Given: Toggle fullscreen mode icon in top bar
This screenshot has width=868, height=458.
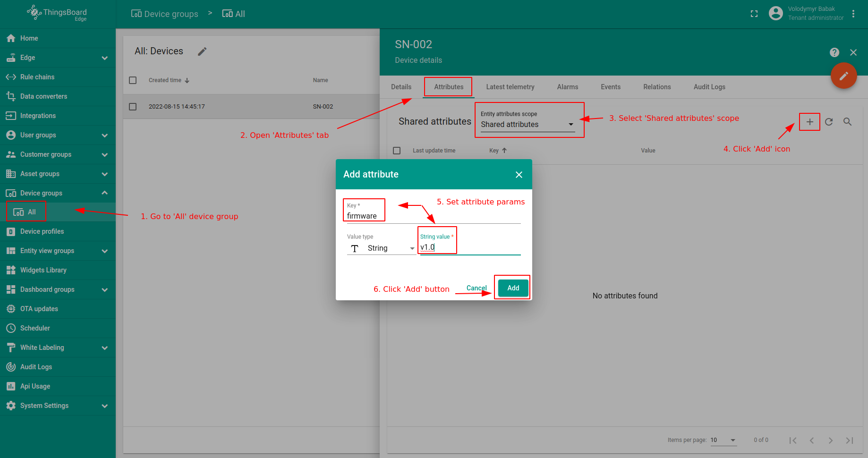Looking at the screenshot, I should (x=754, y=14).
